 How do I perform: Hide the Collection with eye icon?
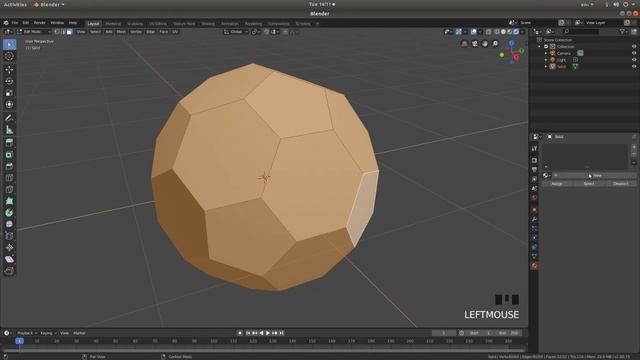pos(634,47)
